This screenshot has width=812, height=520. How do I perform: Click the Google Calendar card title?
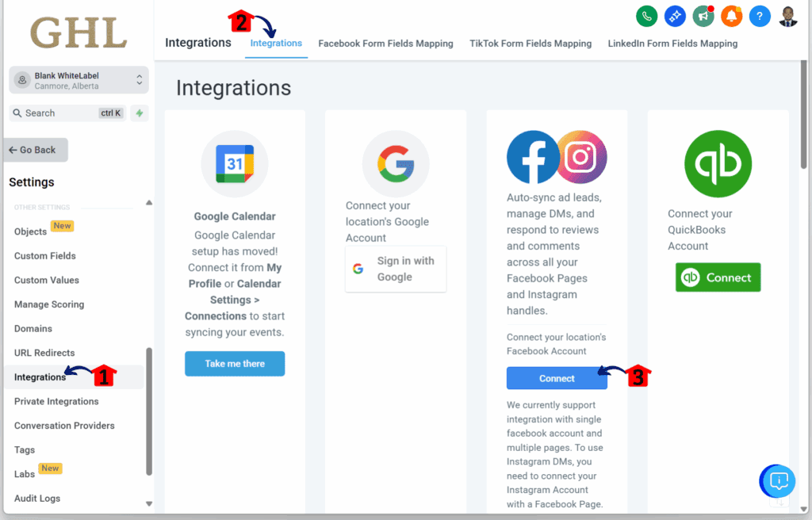tap(235, 216)
